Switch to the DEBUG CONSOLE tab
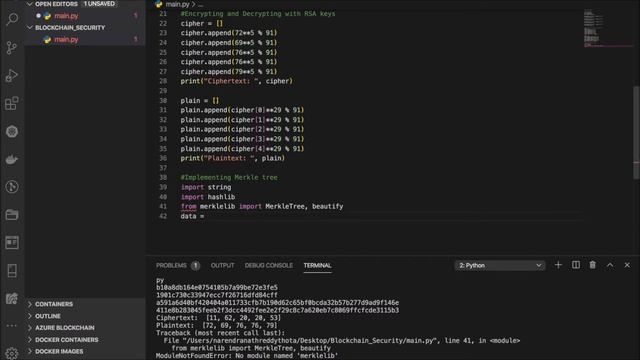Viewport: 640px width, 360px height. point(269,265)
